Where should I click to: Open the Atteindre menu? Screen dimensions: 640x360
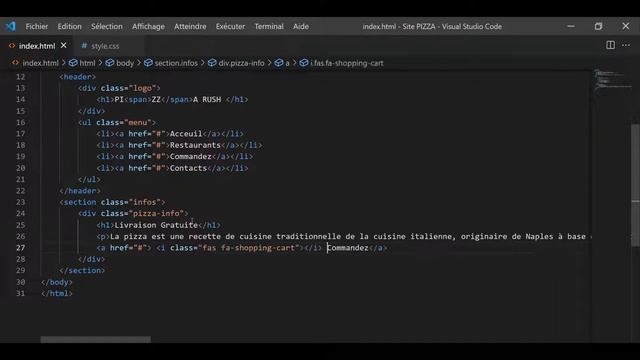pyautogui.click(x=190, y=27)
